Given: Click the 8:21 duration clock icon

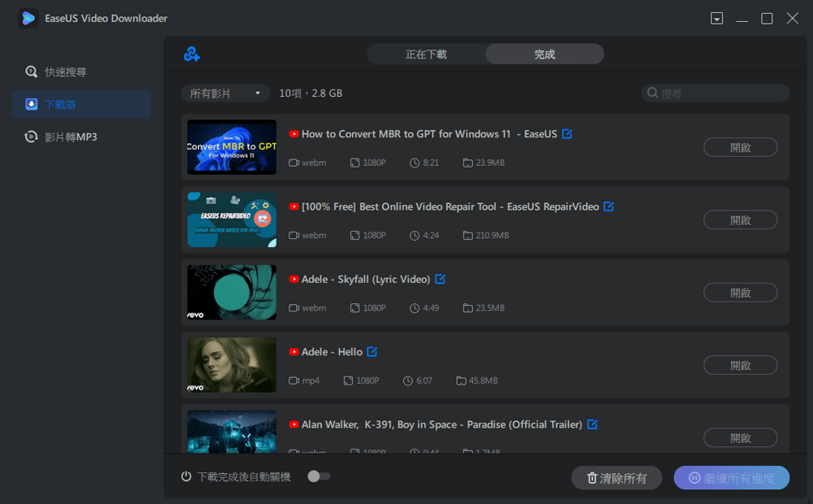Looking at the screenshot, I should point(415,163).
